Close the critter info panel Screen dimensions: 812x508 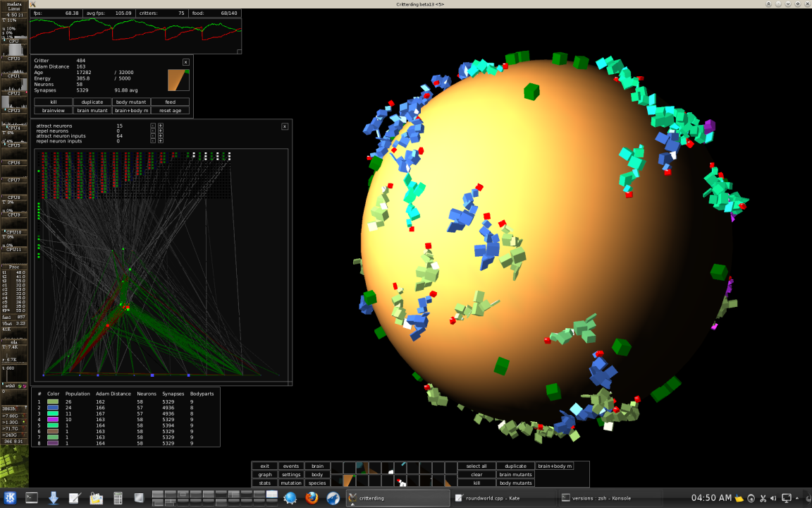(x=186, y=62)
